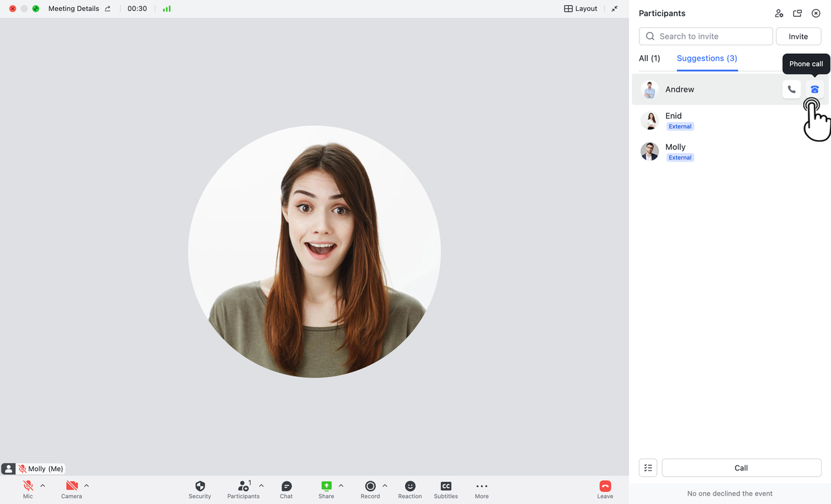
Task: Exit full screen with the shrink arrows icon
Action: click(615, 8)
